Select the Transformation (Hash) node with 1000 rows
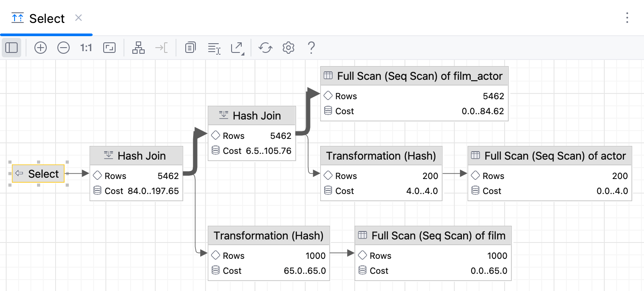The height and width of the screenshot is (291, 644). click(x=269, y=253)
